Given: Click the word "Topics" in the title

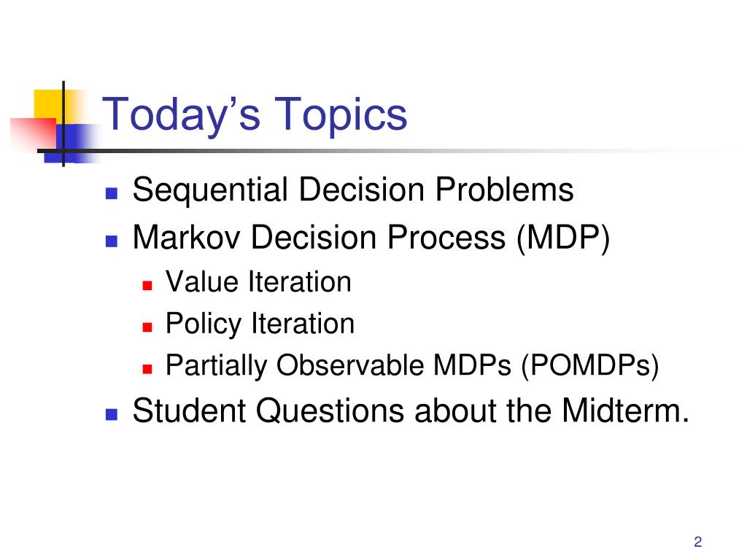Looking at the screenshot, I should 341,114.
